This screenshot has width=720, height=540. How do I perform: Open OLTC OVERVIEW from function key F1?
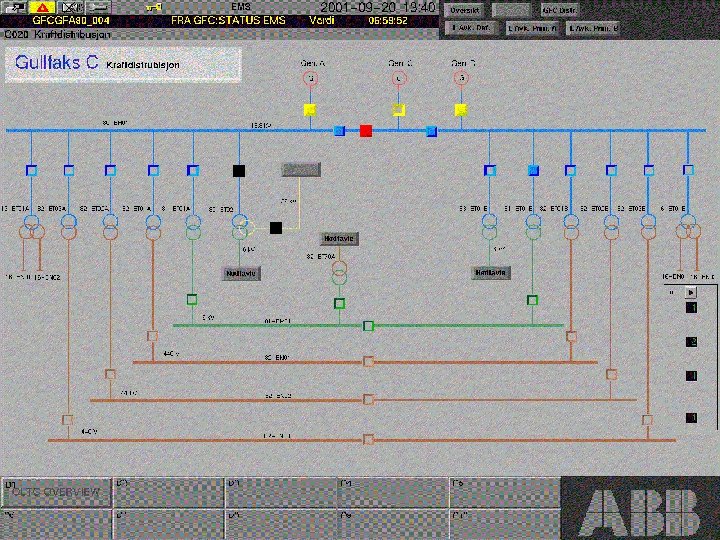click(56, 492)
